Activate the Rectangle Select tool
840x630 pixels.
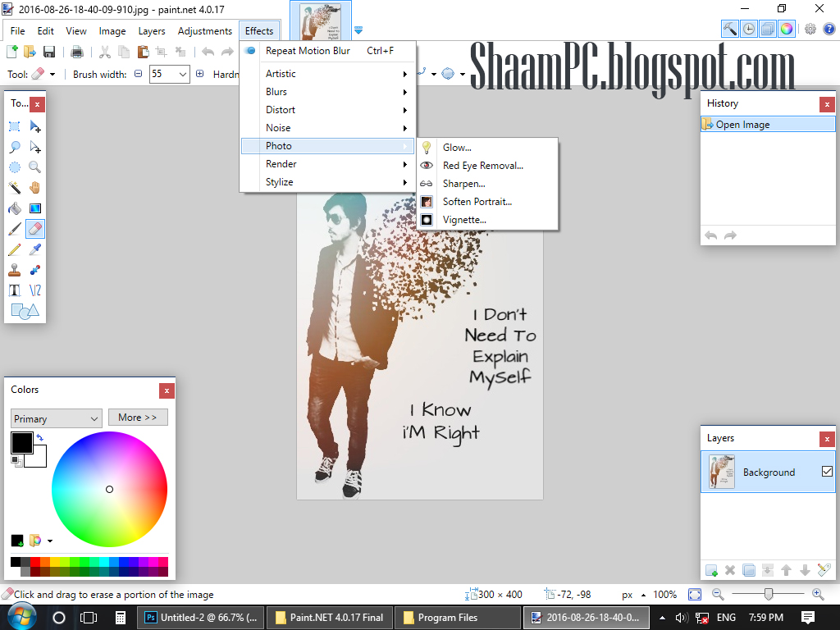15,126
